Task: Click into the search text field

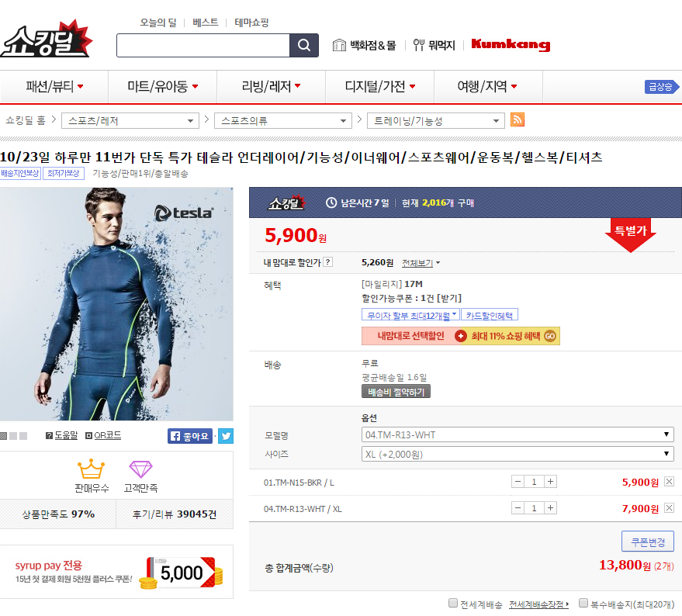Action: click(x=203, y=45)
